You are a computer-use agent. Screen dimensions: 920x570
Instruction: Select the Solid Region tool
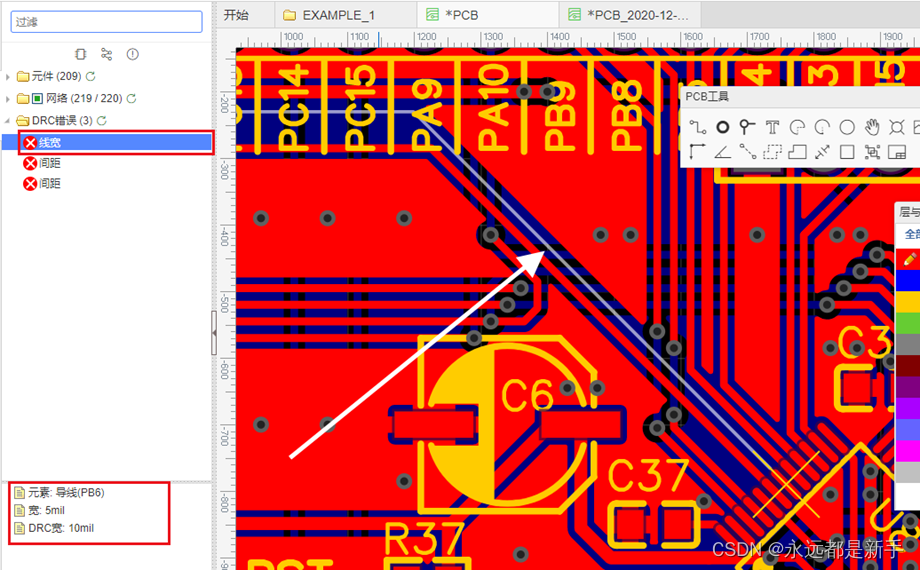(797, 152)
